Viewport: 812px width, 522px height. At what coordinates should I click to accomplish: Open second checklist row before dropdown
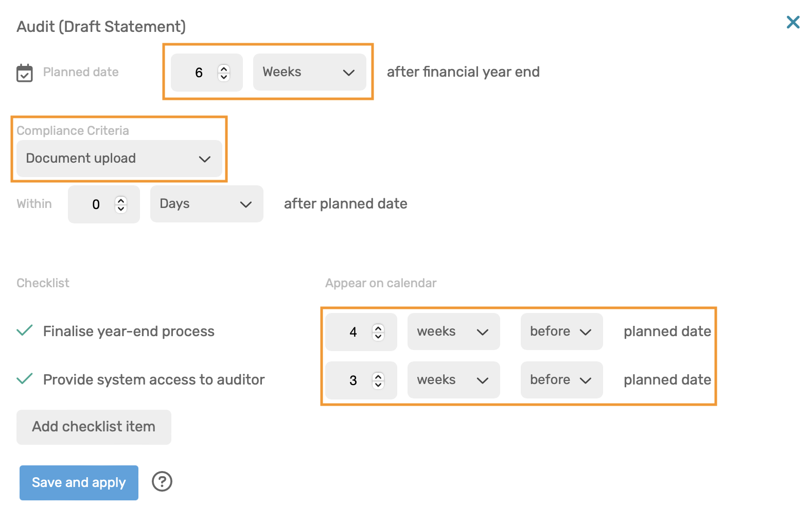[x=561, y=380]
